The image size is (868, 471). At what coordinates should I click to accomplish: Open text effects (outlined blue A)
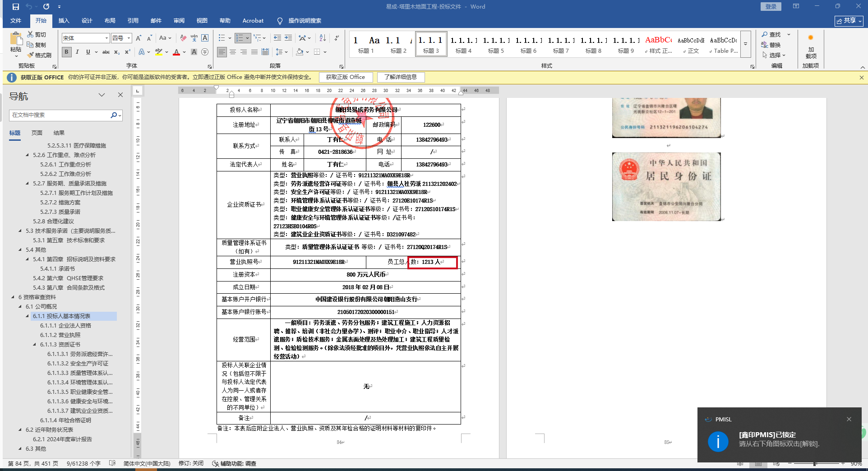pos(142,52)
